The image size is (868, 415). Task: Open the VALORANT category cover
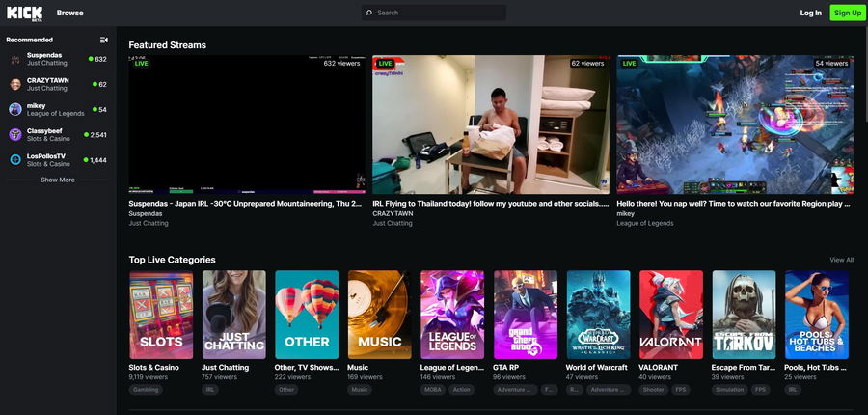click(x=670, y=315)
